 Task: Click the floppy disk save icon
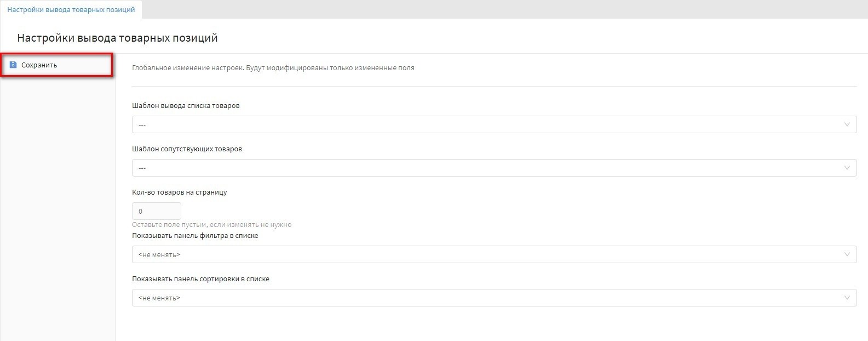(13, 65)
